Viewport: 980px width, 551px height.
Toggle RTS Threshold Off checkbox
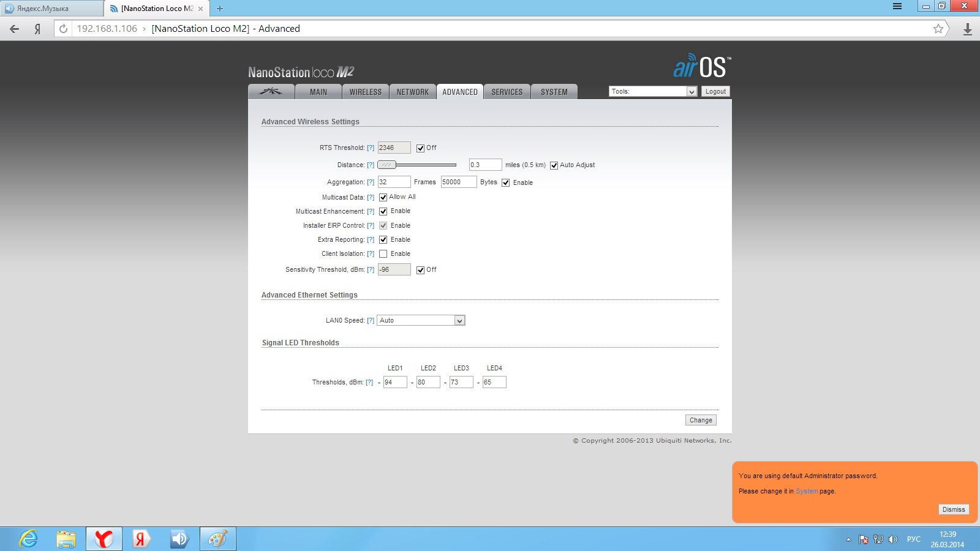[x=420, y=148]
